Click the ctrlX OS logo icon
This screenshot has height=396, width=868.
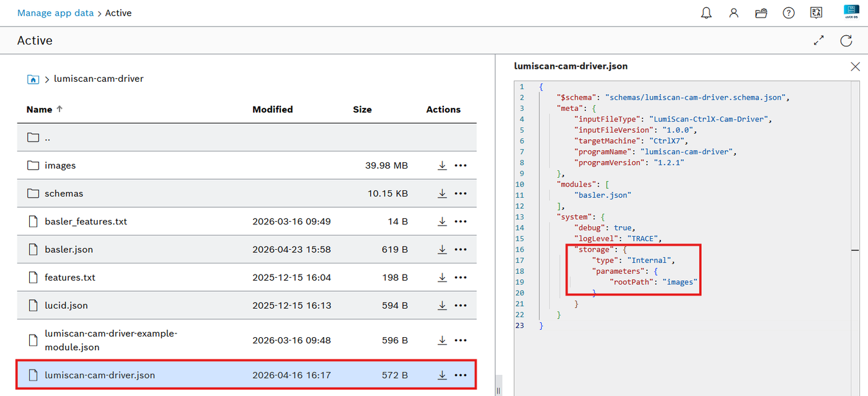click(851, 12)
